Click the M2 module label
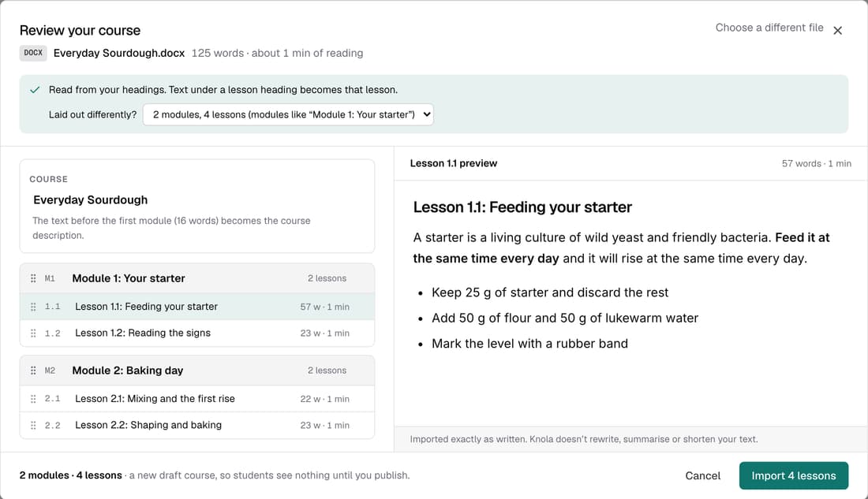Image resolution: width=868 pixels, height=499 pixels. [50, 371]
